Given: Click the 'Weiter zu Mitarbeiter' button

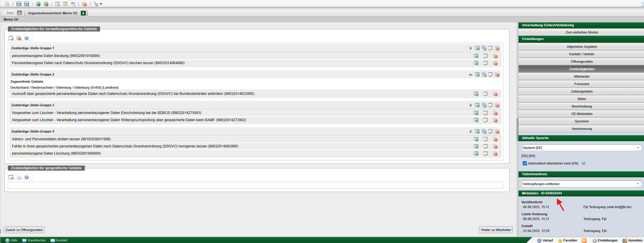Looking at the screenshot, I should coord(496,230).
